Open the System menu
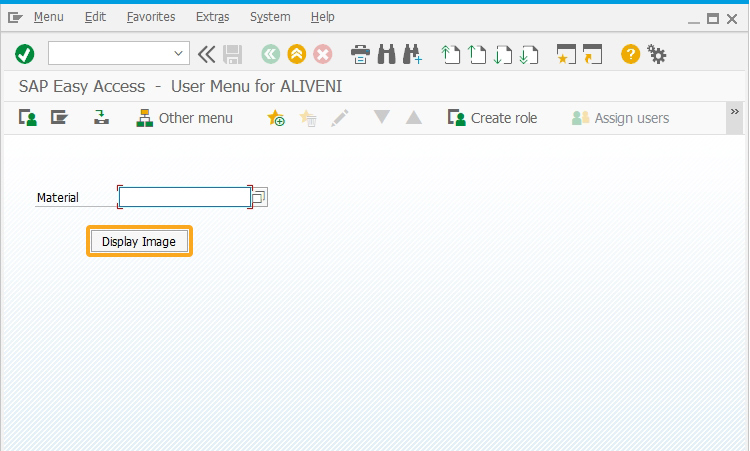The height and width of the screenshot is (451, 750). tap(270, 17)
